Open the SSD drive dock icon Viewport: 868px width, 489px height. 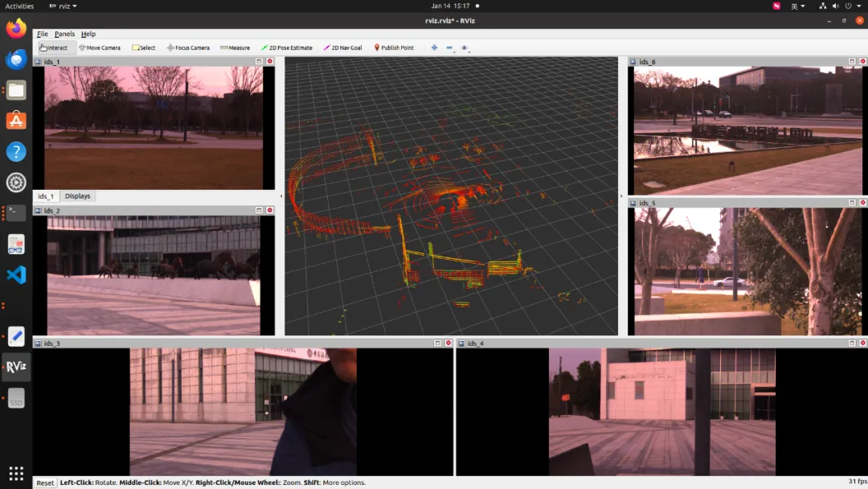(16, 397)
